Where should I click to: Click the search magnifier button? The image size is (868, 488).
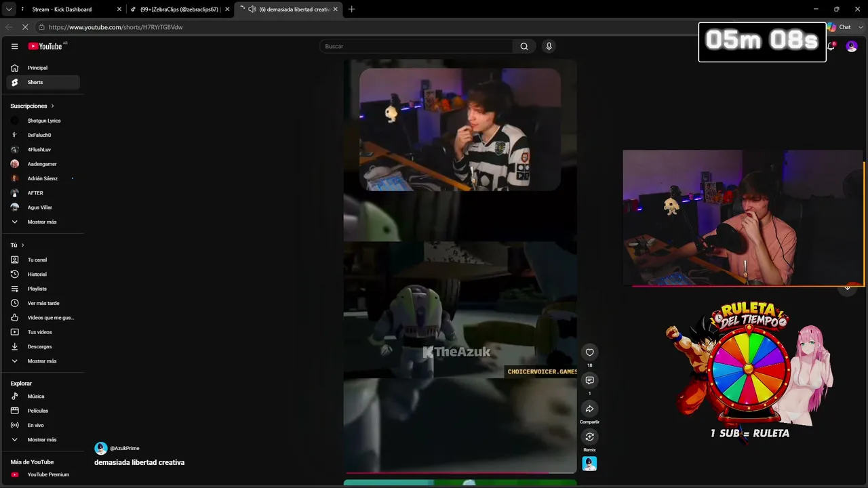524,46
